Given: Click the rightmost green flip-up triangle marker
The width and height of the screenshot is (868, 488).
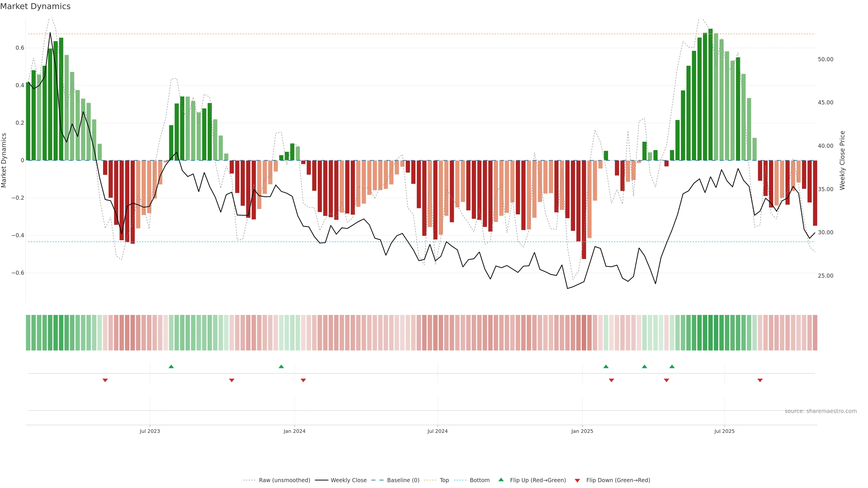Looking at the screenshot, I should tap(672, 366).
